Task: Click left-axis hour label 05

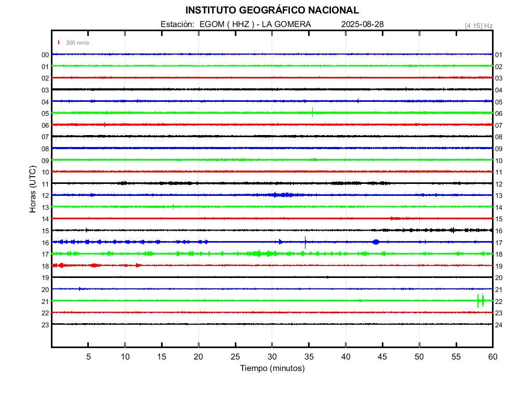Action: click(x=45, y=114)
